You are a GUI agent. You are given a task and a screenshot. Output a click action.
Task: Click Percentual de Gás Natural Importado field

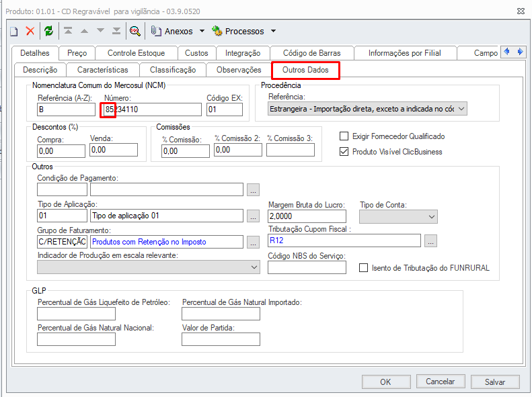[x=221, y=314]
